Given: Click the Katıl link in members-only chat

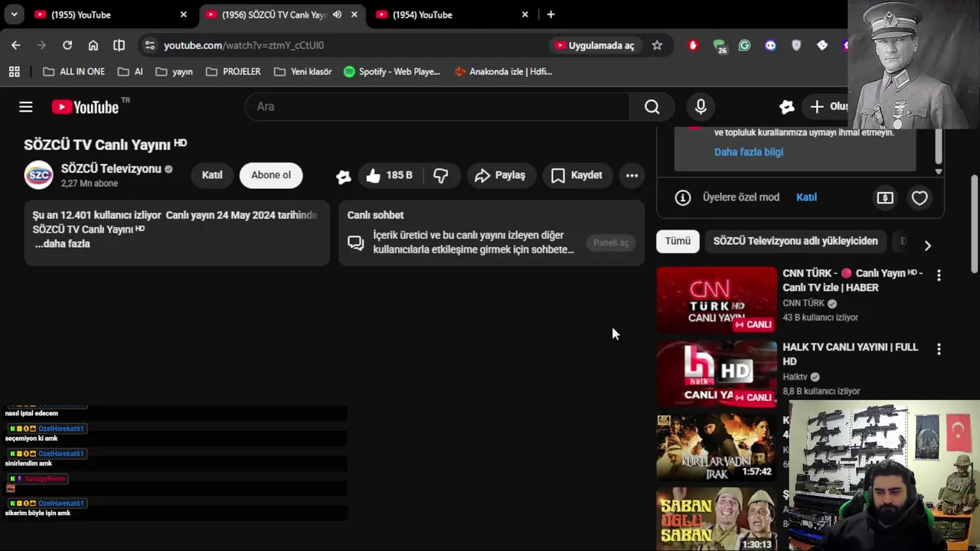Looking at the screenshot, I should pyautogui.click(x=806, y=197).
